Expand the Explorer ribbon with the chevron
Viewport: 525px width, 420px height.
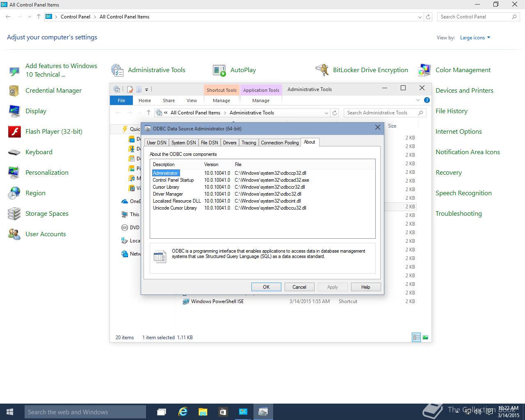(418, 100)
